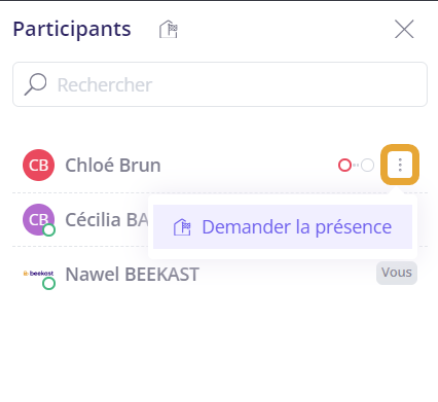
Task: Click Chloé Brun's red CB avatar
Action: [x=39, y=165]
